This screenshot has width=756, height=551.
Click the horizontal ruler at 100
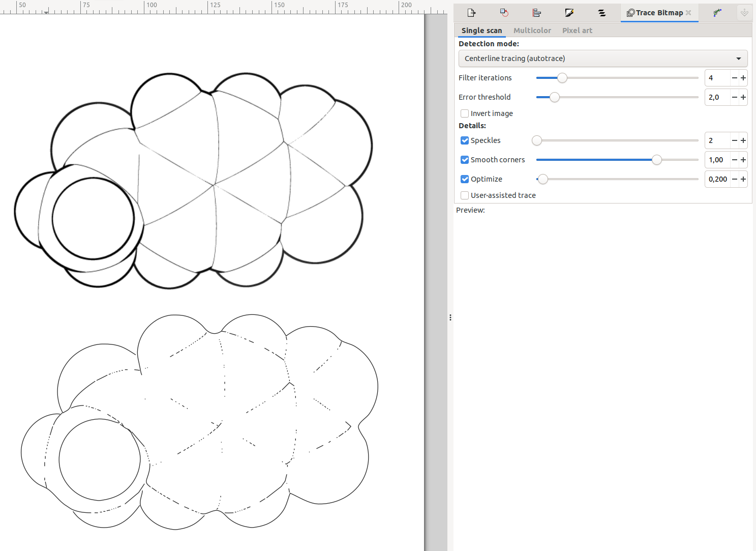pyautogui.click(x=151, y=5)
